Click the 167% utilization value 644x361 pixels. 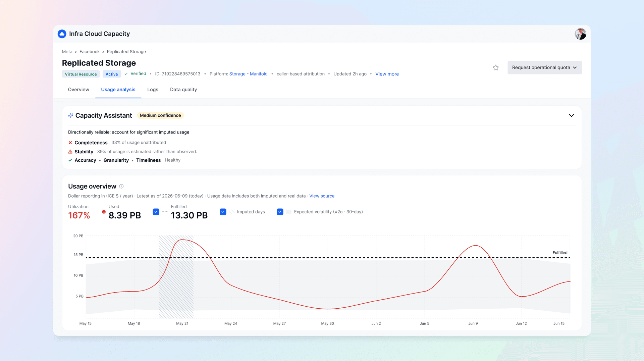point(79,215)
